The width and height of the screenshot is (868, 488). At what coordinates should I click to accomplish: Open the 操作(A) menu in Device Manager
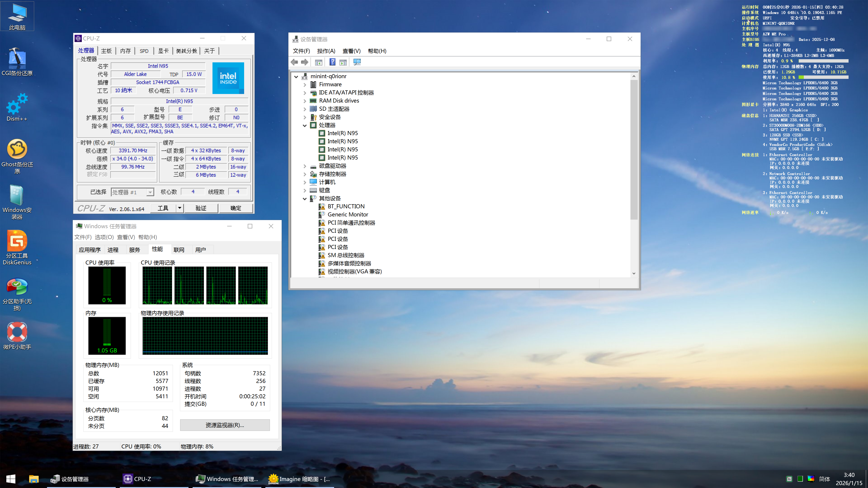click(326, 51)
